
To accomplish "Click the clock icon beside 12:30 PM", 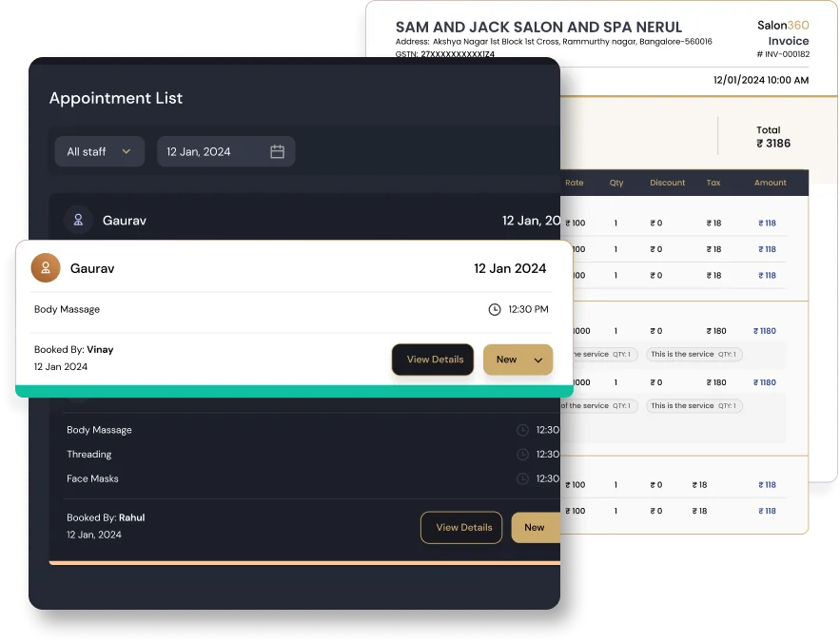I will (x=494, y=309).
